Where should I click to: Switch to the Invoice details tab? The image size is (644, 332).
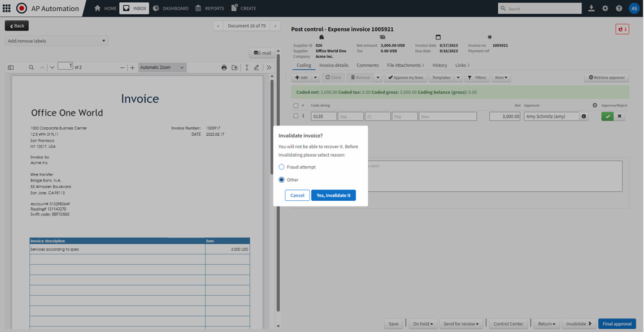(333, 66)
